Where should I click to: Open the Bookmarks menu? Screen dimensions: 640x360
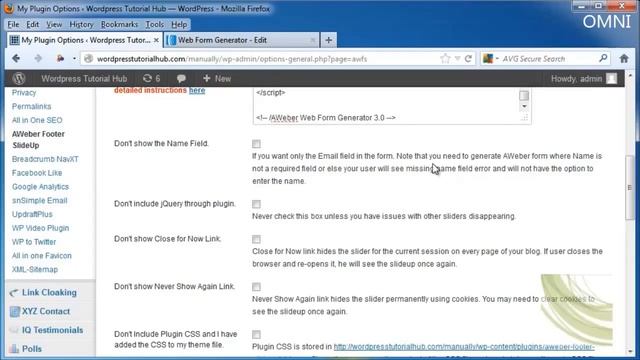(119, 24)
